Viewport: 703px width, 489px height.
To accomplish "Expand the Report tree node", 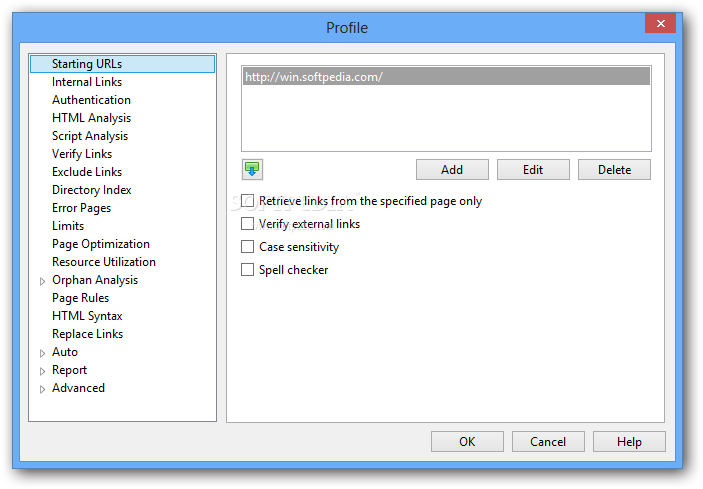I will 43,371.
